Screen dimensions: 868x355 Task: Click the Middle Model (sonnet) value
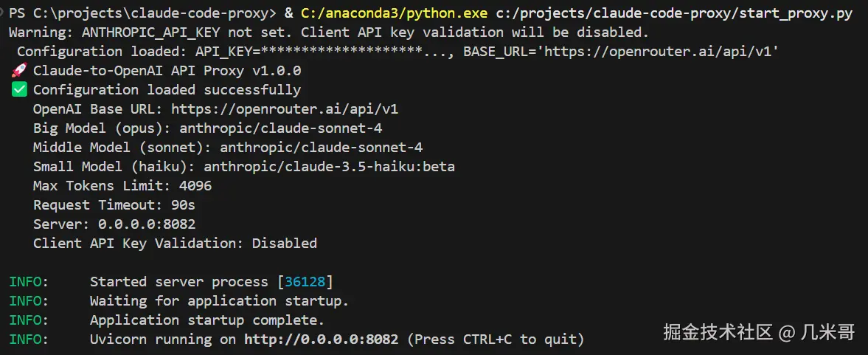point(322,148)
